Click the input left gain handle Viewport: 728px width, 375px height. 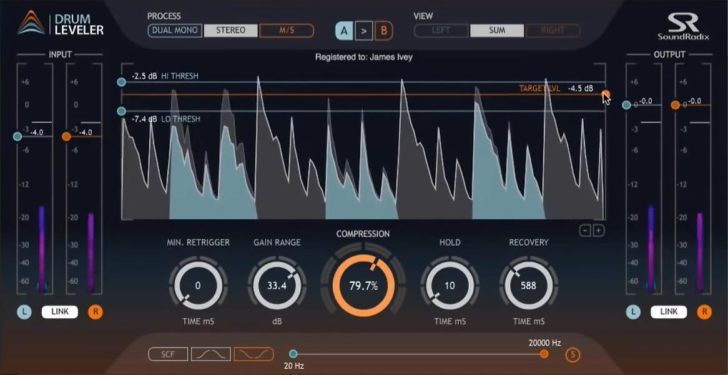tap(18, 136)
